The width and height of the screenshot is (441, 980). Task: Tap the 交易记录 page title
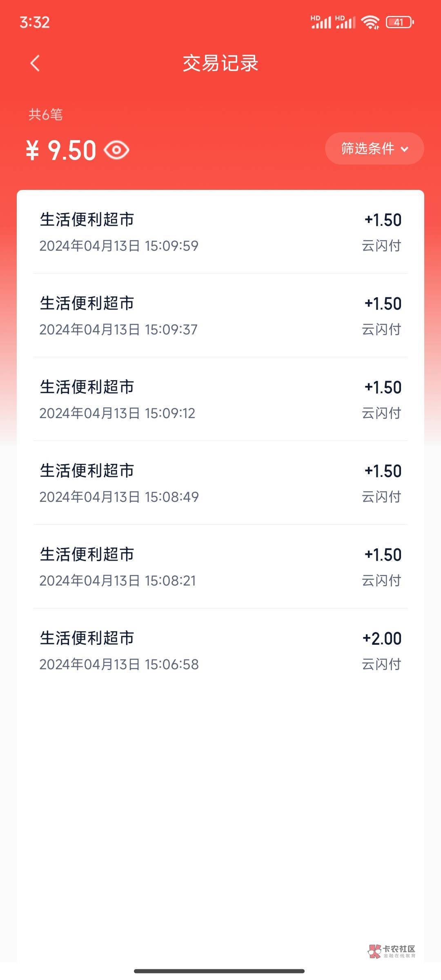pos(220,63)
